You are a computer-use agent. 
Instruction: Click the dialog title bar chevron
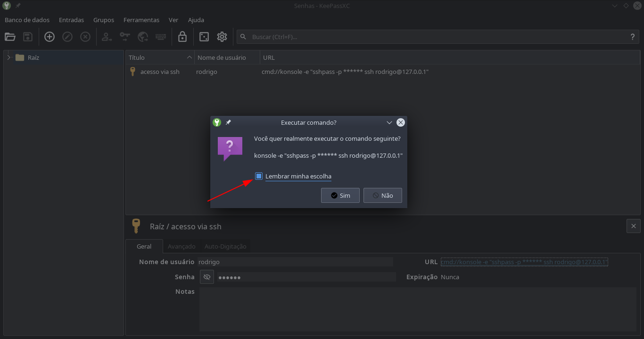pyautogui.click(x=389, y=122)
